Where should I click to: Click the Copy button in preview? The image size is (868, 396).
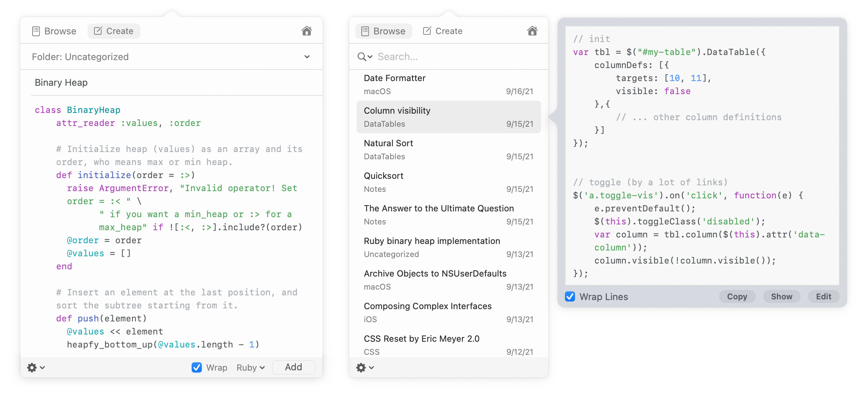point(737,296)
